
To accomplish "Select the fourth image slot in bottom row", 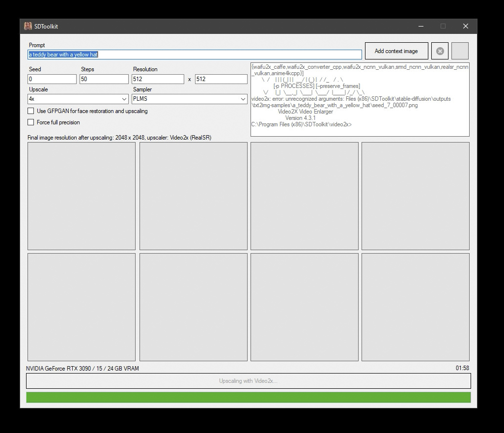I will point(416,307).
